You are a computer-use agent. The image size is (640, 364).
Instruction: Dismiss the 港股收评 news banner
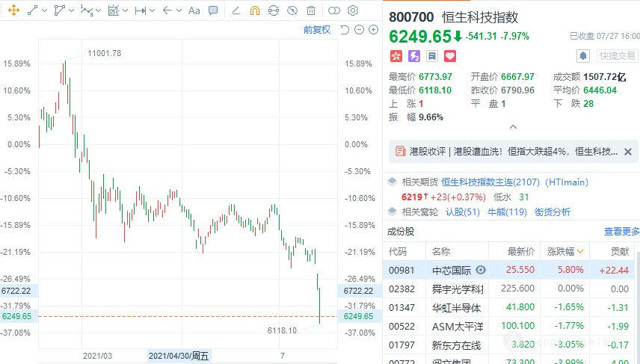[627, 151]
